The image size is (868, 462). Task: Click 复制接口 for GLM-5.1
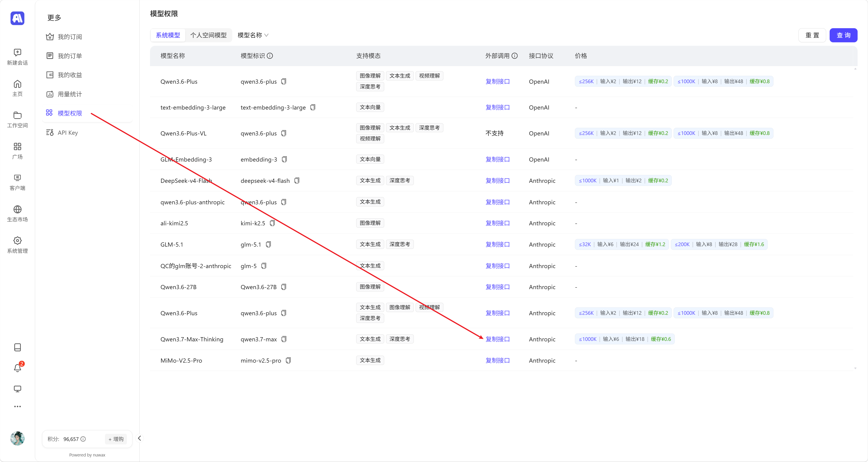(497, 244)
